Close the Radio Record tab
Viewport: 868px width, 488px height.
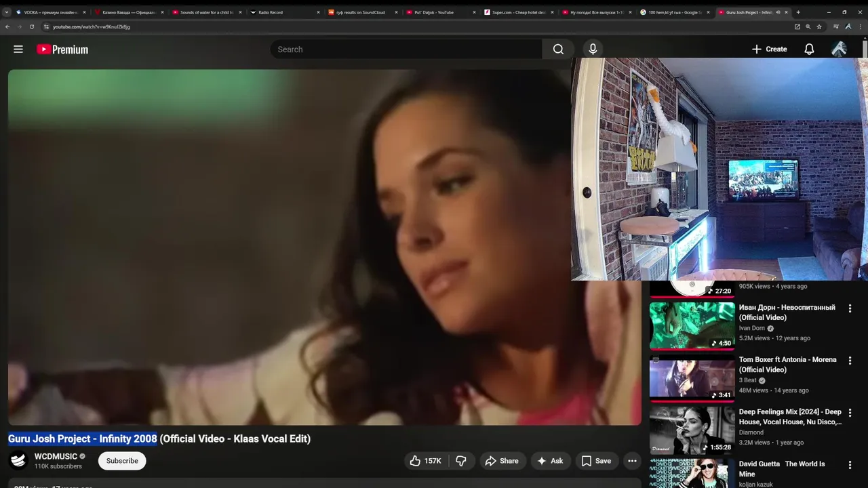click(x=318, y=12)
